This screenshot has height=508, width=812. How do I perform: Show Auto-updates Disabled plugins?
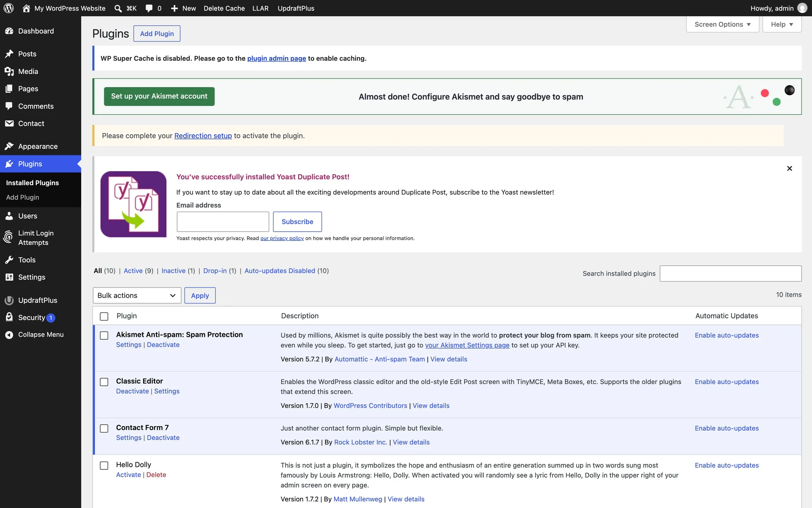tap(279, 271)
